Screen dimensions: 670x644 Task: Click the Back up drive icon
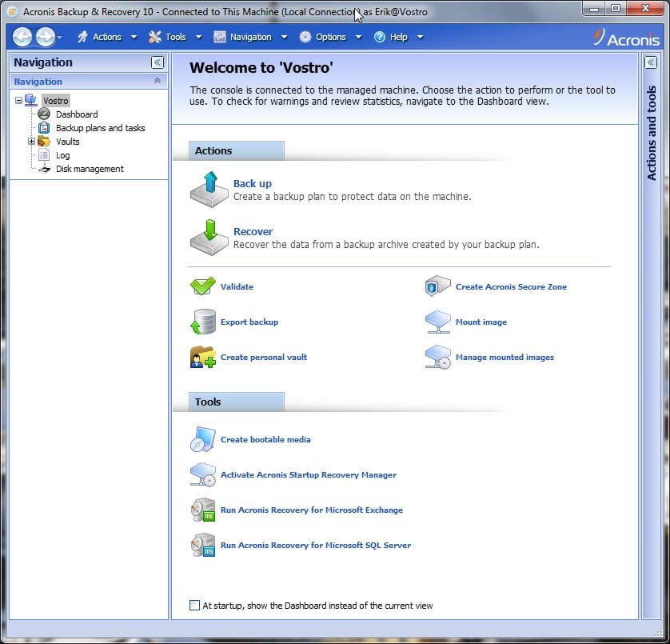coord(209,190)
